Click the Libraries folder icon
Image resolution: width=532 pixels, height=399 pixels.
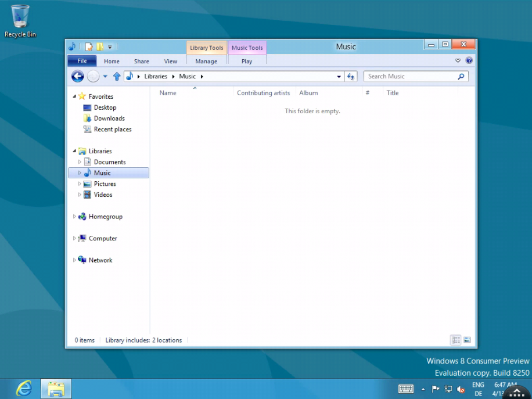click(82, 151)
